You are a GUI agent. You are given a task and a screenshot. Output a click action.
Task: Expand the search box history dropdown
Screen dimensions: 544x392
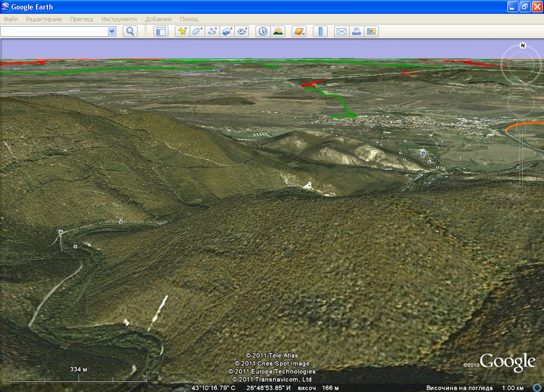112,31
